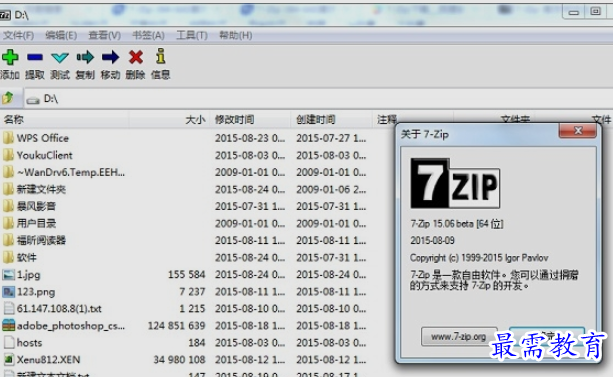Click the YoukuClient folder name

(45, 155)
